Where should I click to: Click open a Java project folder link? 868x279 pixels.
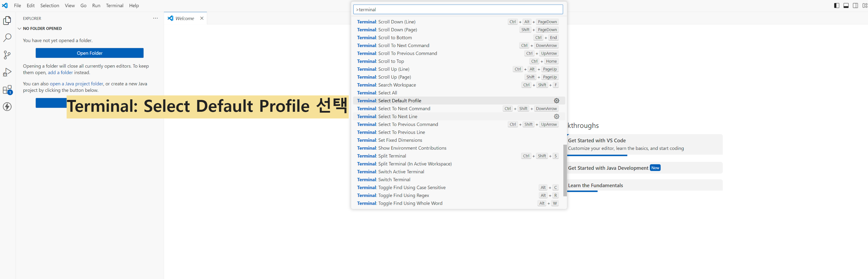coord(76,84)
